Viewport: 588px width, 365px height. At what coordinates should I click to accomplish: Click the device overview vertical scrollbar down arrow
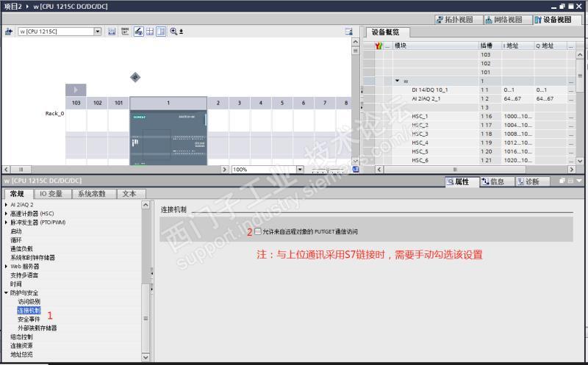tap(580, 161)
